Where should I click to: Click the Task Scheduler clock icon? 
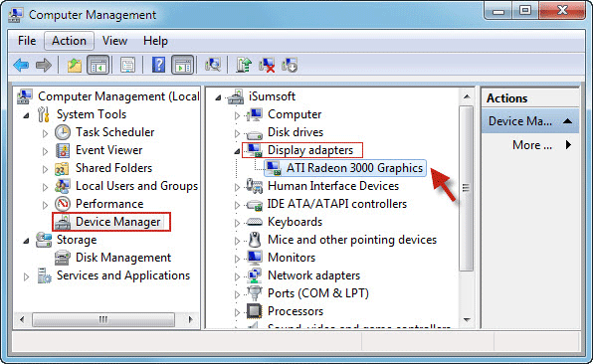(63, 132)
